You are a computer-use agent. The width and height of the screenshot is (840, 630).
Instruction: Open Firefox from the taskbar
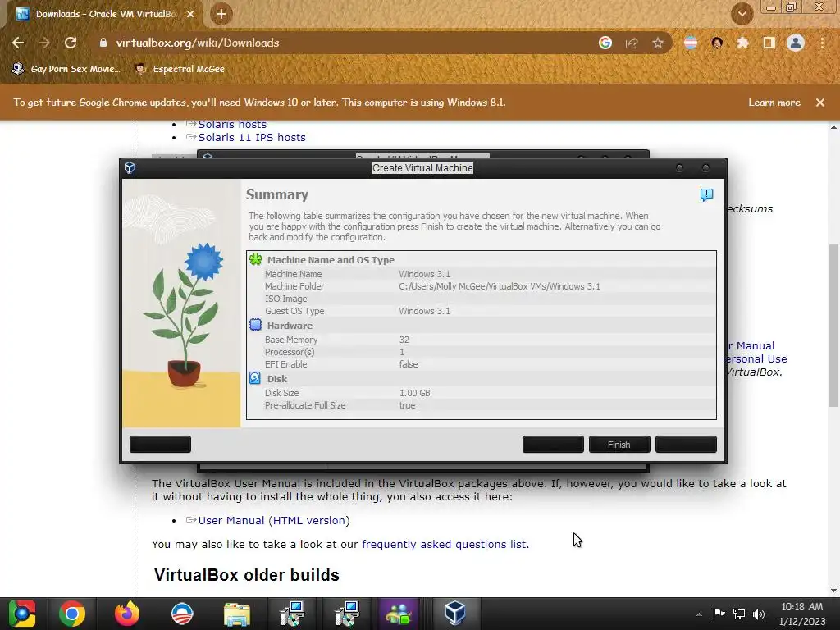127,614
